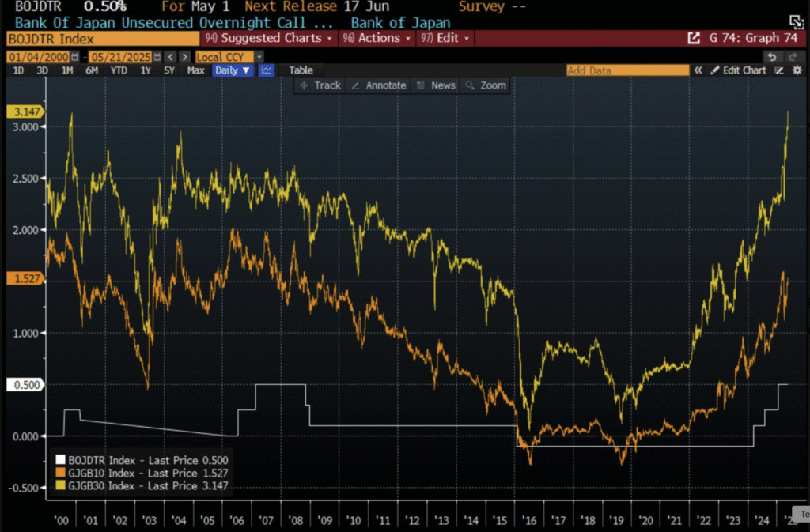The image size is (810, 532).
Task: Click the redo arrow icon
Action: (x=793, y=57)
